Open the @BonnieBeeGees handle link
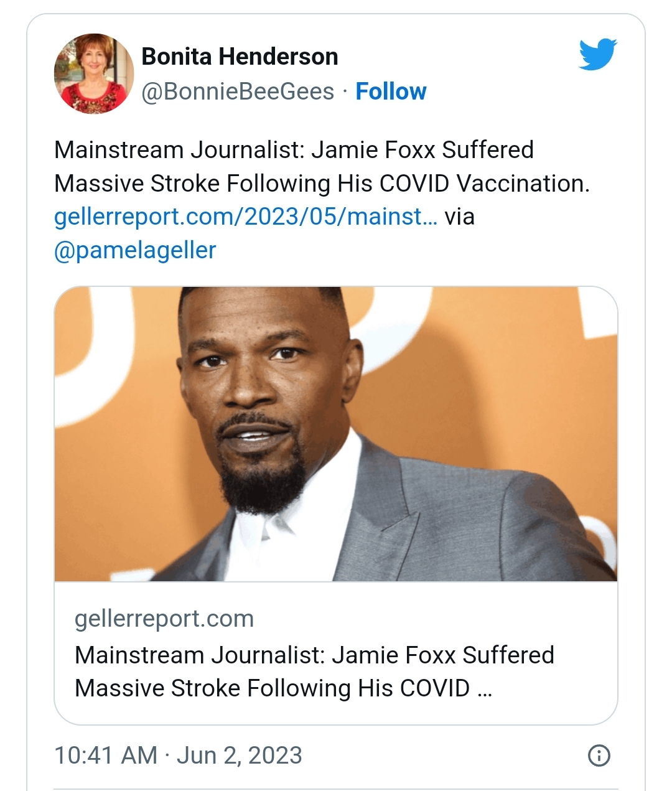Viewport: 672px width, 791px height. click(x=238, y=91)
